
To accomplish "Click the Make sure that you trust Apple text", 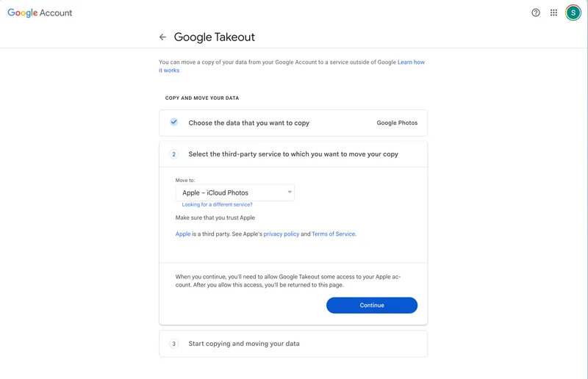I will (215, 218).
